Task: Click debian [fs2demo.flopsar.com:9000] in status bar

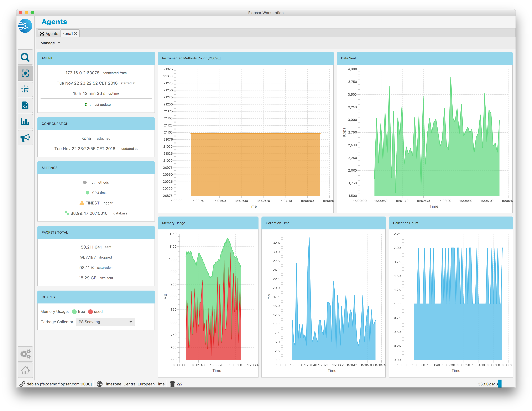Action: (x=59, y=384)
